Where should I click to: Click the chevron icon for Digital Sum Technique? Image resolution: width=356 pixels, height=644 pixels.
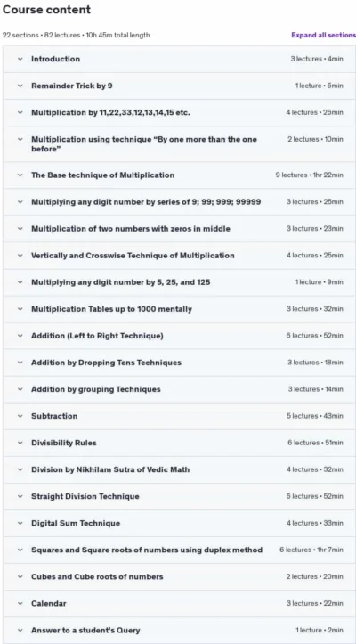pyautogui.click(x=20, y=523)
